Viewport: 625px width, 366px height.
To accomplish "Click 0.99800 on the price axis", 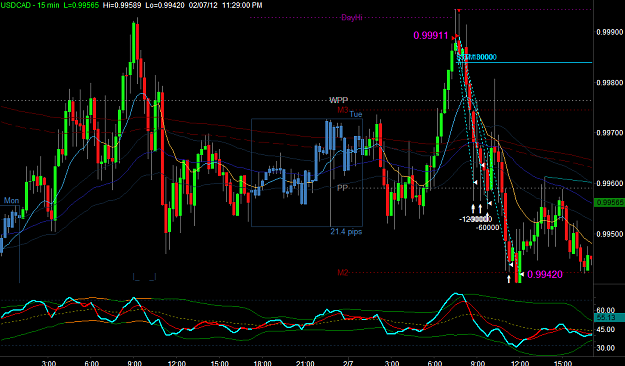I will [609, 83].
